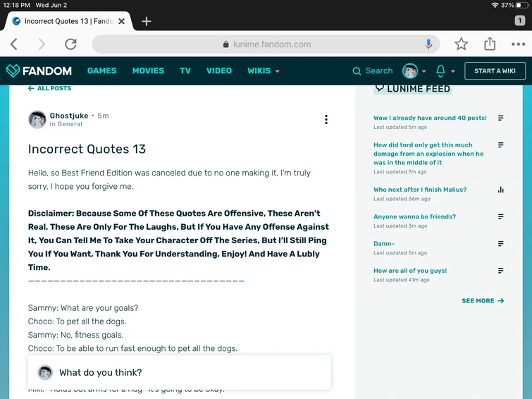Open 'Who next after I finish Malius?' post
Screen dimensions: 532x399
pyautogui.click(x=420, y=190)
